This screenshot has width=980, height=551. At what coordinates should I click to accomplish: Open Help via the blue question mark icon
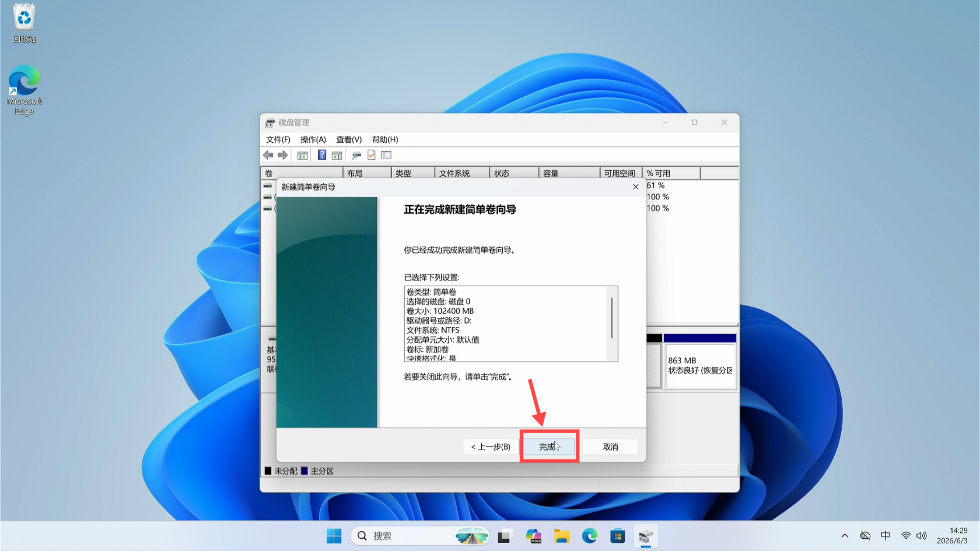pos(322,155)
